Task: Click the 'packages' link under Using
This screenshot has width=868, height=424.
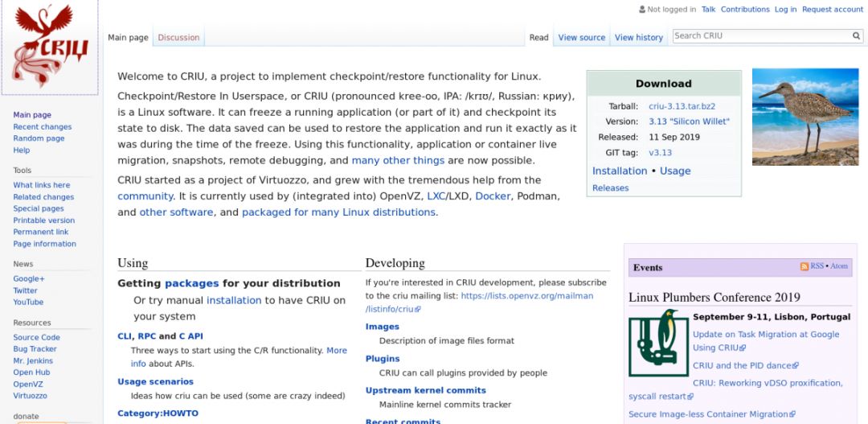Action: [192, 283]
